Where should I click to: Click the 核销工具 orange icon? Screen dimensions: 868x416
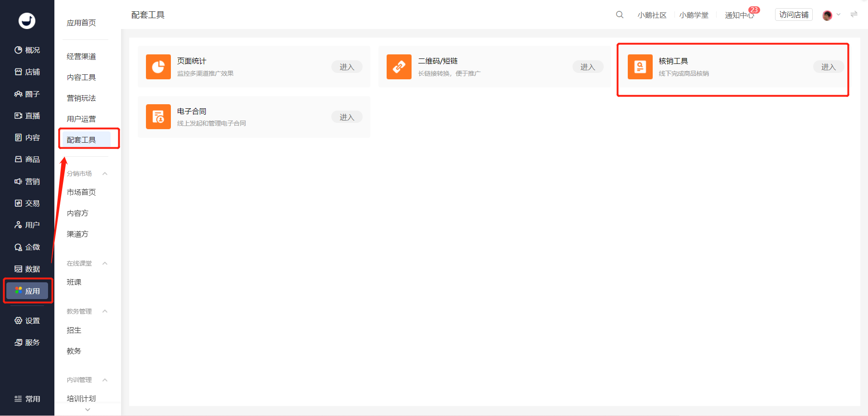[x=640, y=67]
